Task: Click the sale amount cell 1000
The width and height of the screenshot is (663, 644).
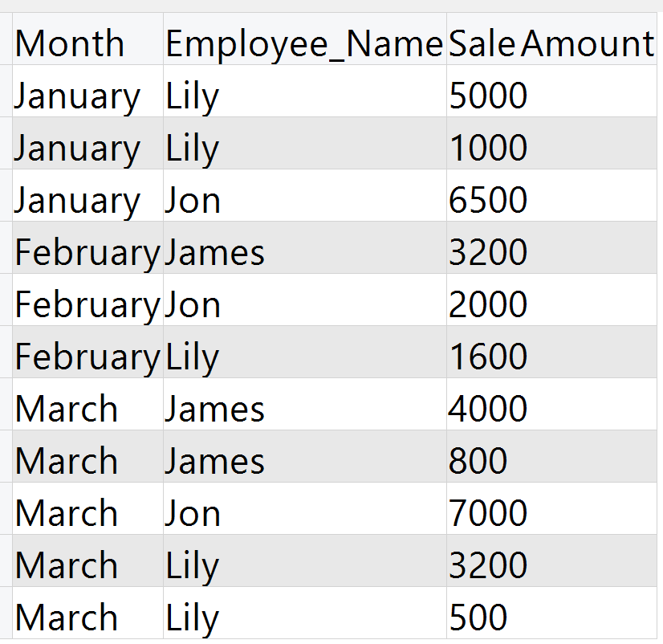Action: [x=488, y=149]
